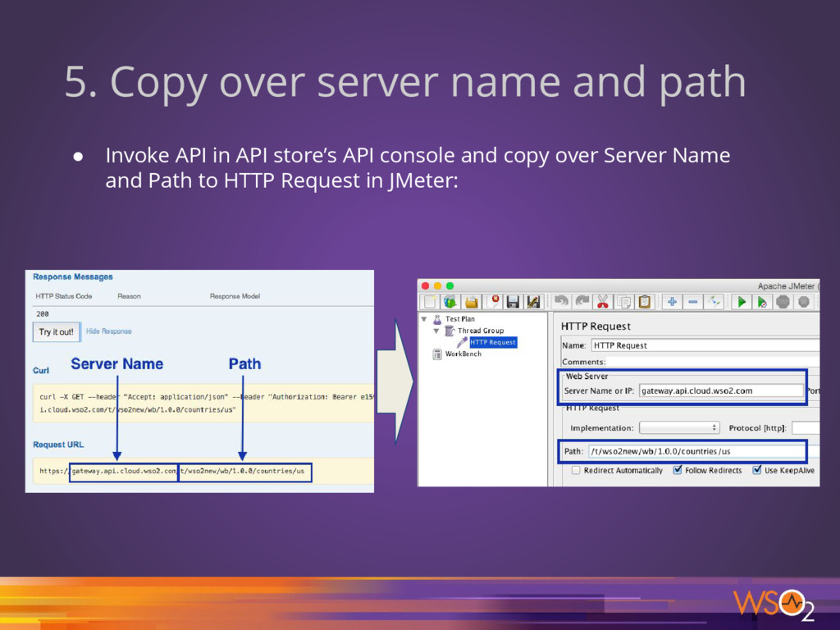
Task: Click the New test plan icon in JMeter toolbar
Action: point(430,302)
